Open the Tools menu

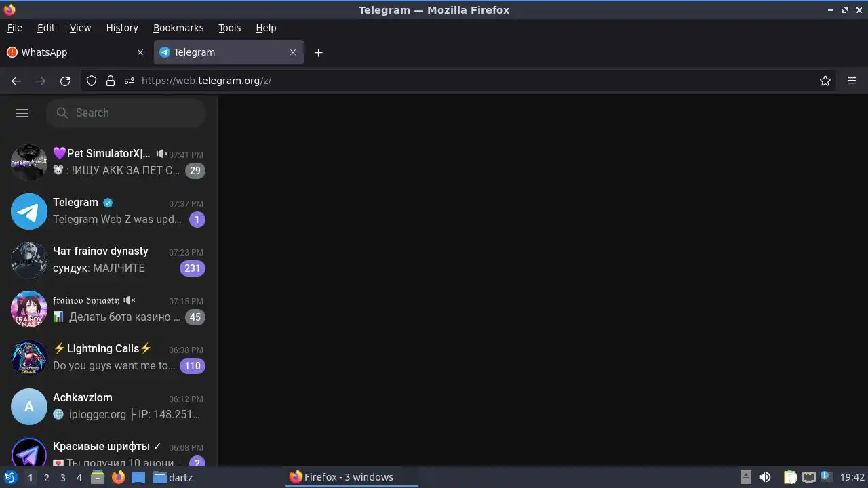coord(230,28)
